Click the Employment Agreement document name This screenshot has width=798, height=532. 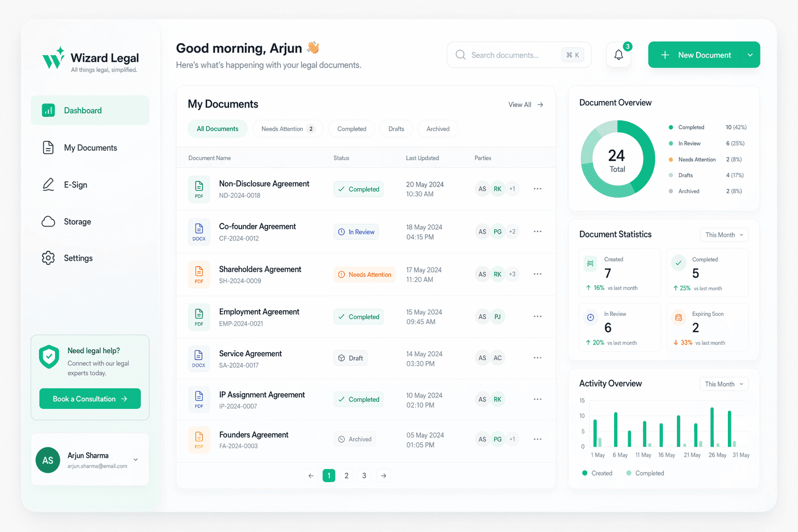[259, 312]
